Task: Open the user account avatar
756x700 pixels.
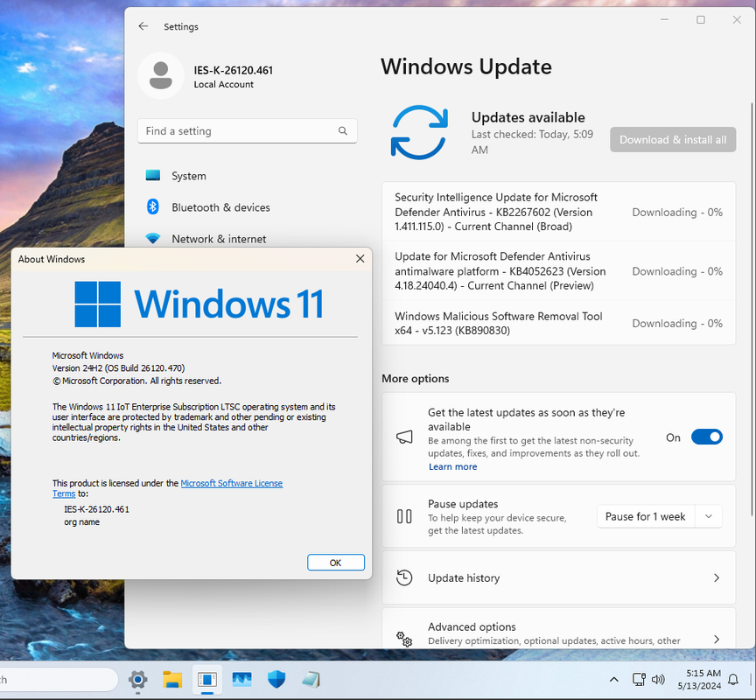Action: pos(160,76)
